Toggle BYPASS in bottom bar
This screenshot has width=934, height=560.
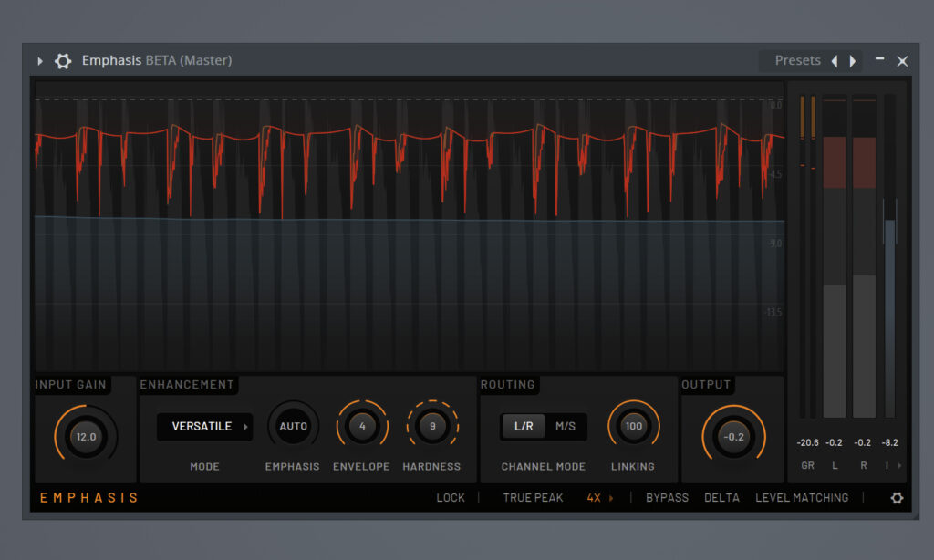click(x=667, y=497)
